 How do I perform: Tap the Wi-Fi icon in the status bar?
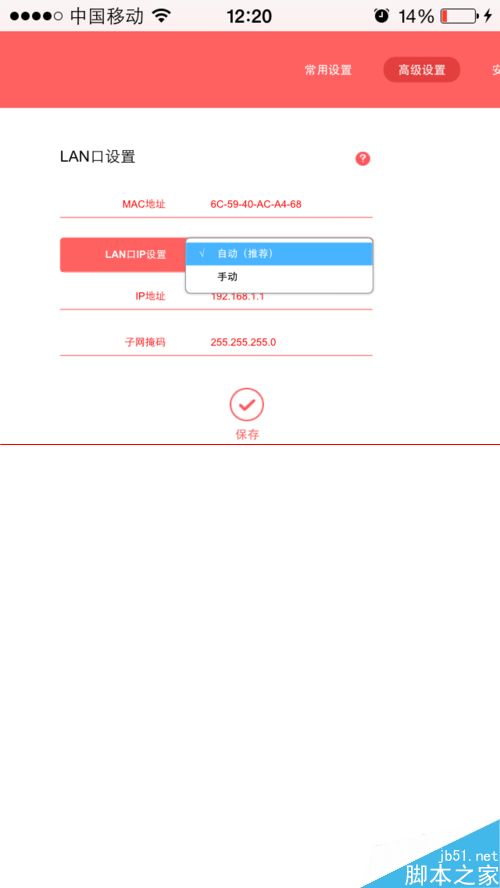[x=162, y=16]
